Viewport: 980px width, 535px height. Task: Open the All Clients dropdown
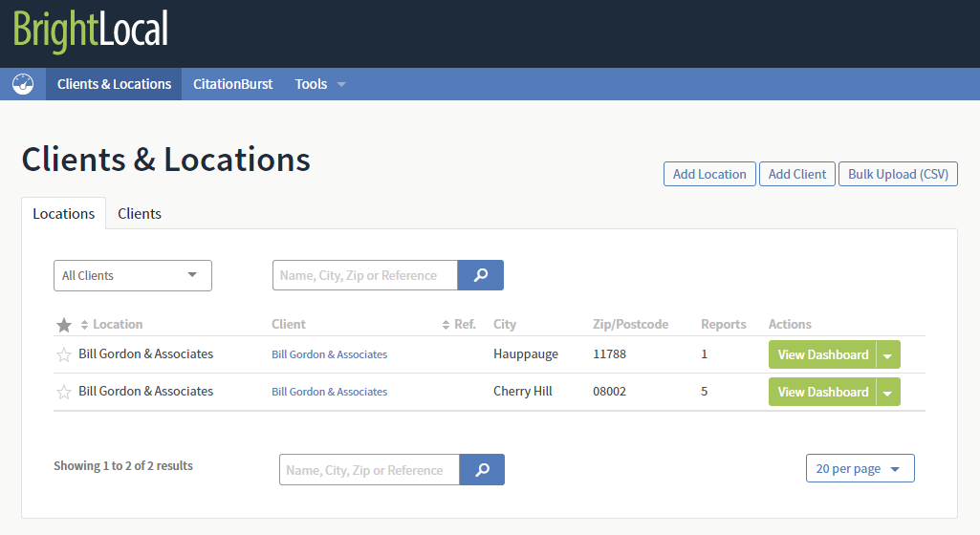tap(133, 275)
